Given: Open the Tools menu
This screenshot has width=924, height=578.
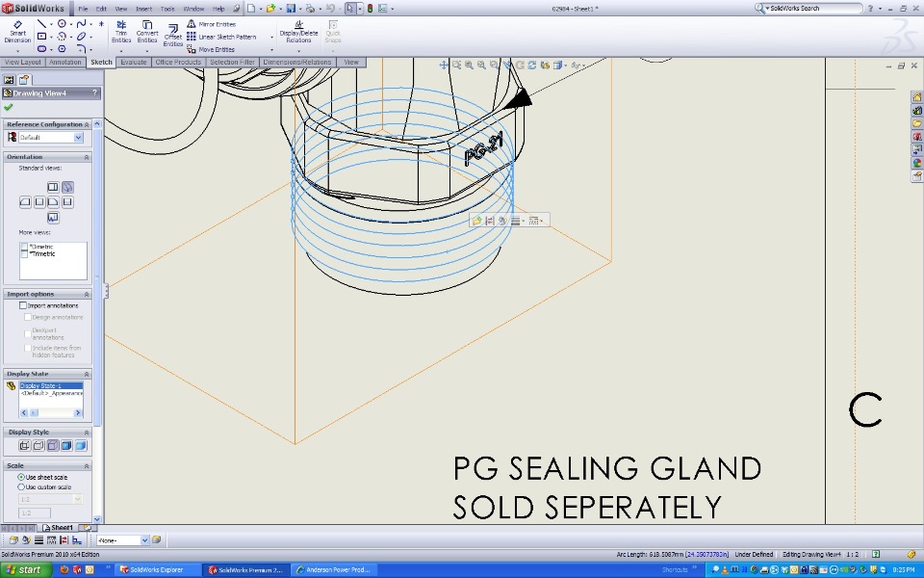Looking at the screenshot, I should pos(167,9).
